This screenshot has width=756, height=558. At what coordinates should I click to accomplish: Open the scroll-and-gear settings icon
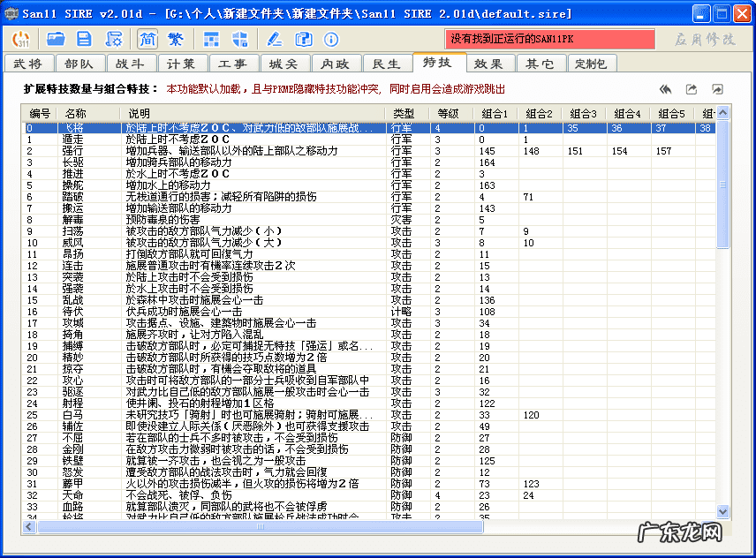tap(114, 40)
